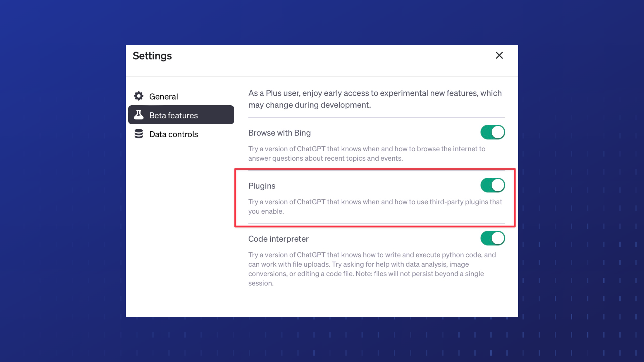
Task: Click the third-party plugins description text
Action: pos(375,207)
